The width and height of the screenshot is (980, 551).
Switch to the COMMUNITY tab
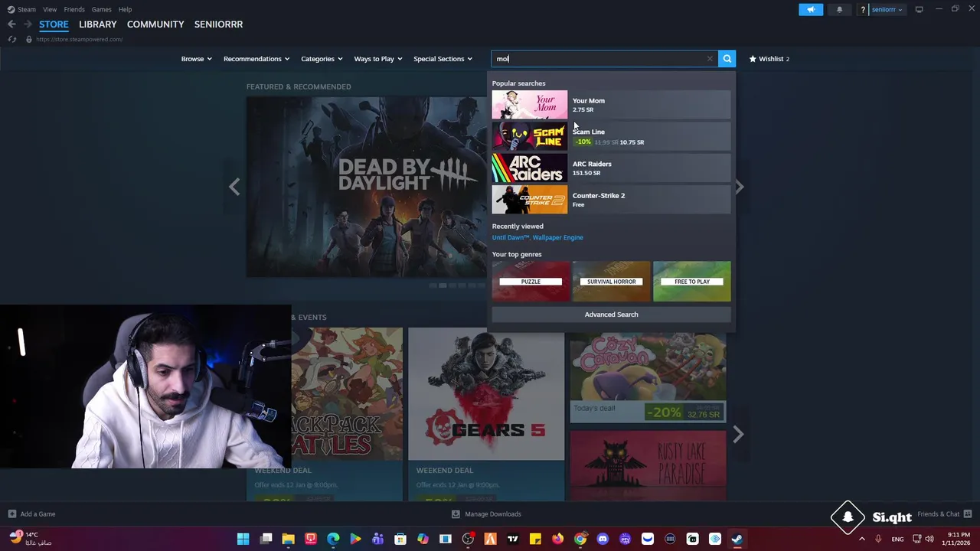click(x=155, y=24)
